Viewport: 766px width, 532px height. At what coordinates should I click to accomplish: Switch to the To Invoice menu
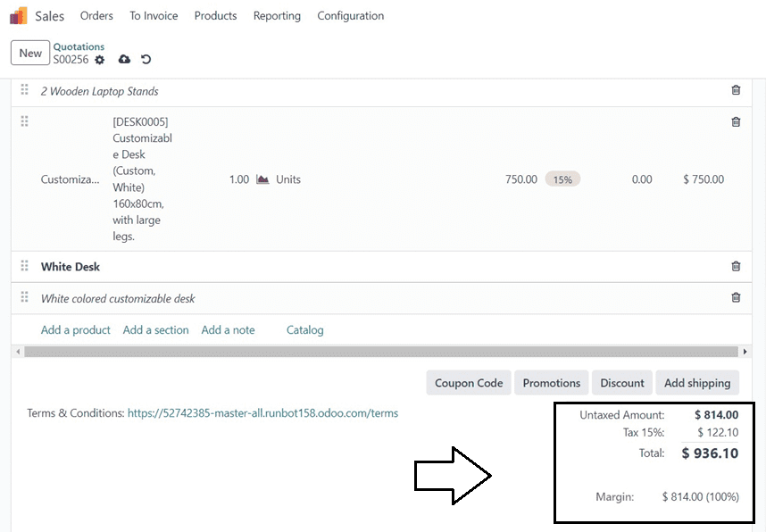pos(153,15)
